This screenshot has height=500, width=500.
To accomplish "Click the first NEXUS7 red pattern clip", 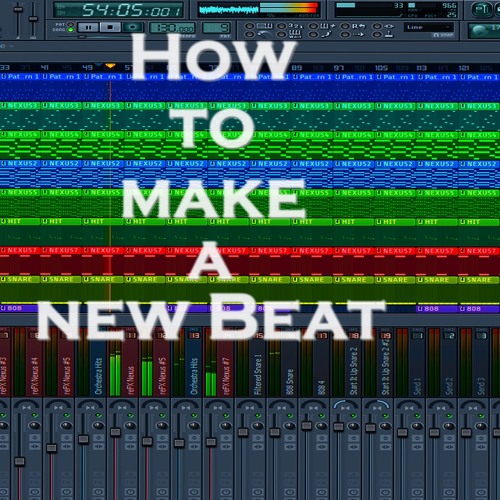I will point(20,250).
